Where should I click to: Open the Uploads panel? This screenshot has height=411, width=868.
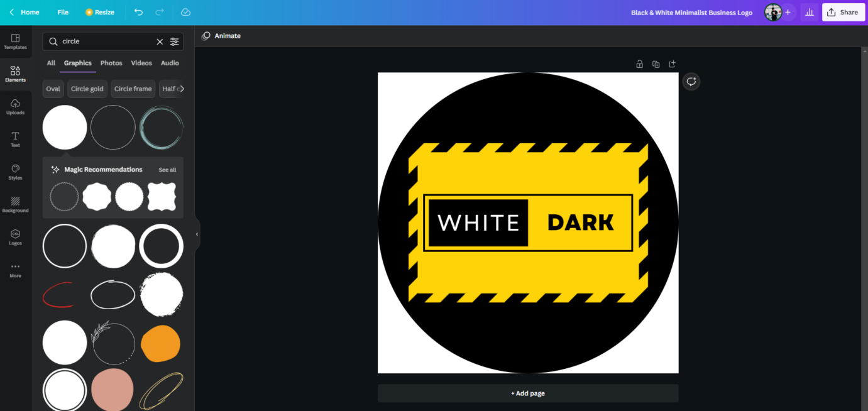pyautogui.click(x=15, y=107)
